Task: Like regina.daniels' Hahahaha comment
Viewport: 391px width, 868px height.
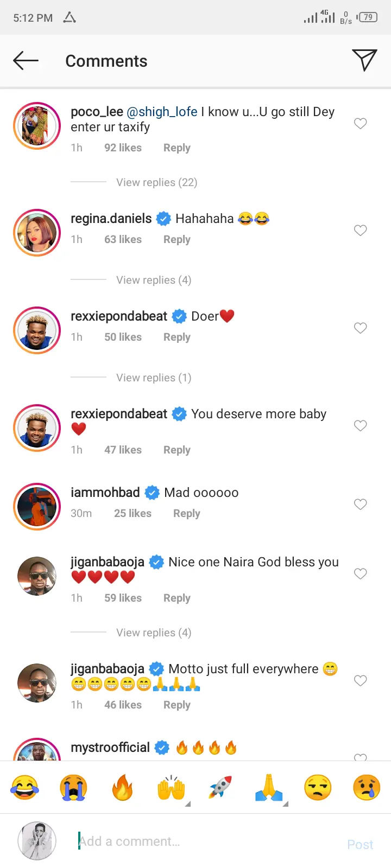Action: (x=360, y=231)
